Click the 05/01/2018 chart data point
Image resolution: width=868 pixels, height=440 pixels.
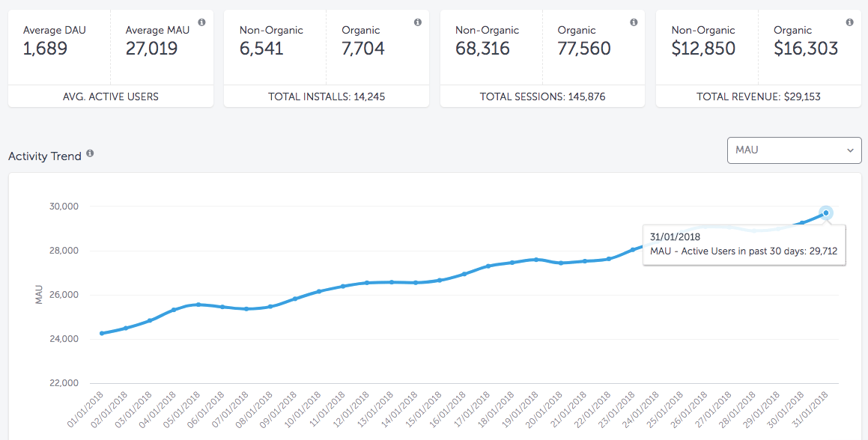click(x=198, y=305)
